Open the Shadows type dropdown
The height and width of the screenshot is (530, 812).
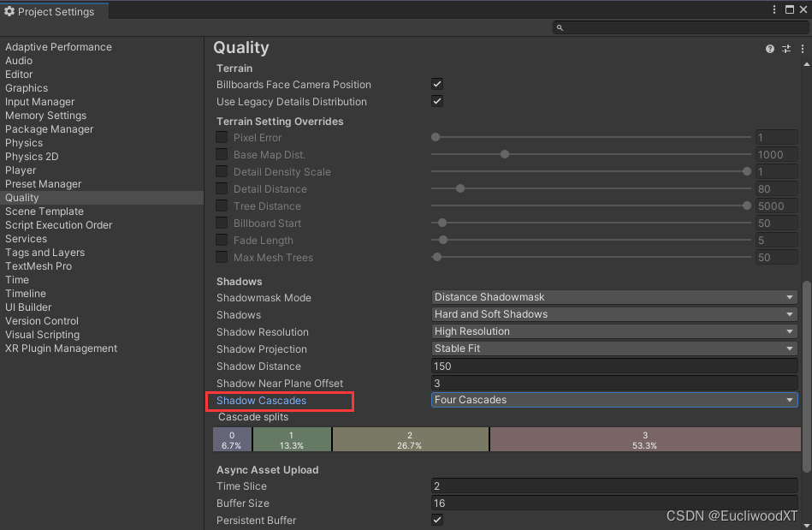(614, 314)
